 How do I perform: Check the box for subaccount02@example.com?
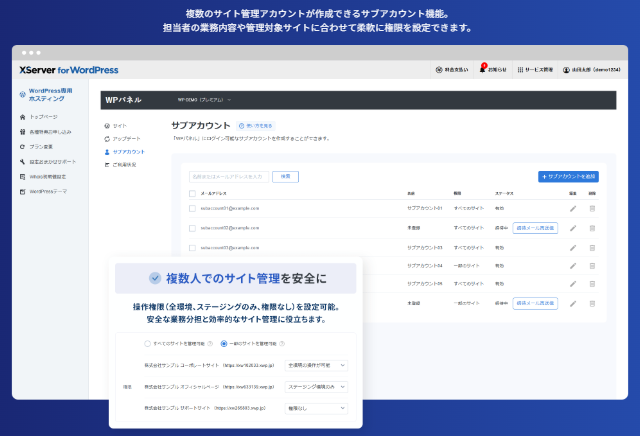coord(192,228)
